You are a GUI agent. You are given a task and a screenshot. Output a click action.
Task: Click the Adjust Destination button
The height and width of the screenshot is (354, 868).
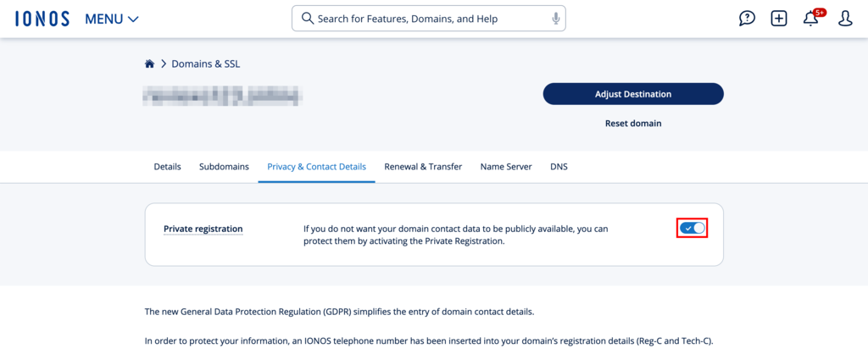633,94
